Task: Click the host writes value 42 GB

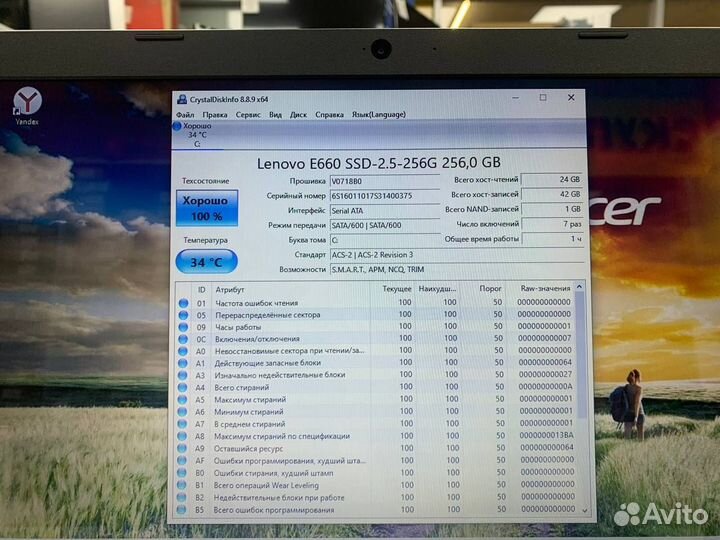Action: 552,194
